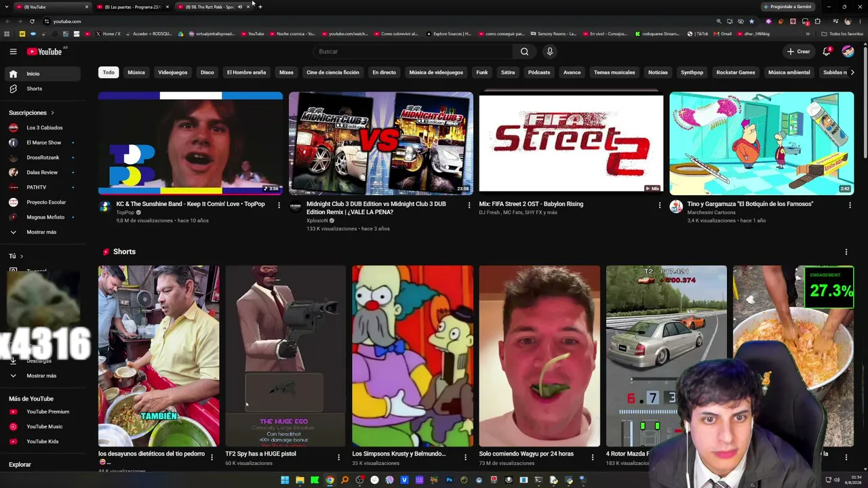Image resolution: width=868 pixels, height=488 pixels.
Task: Expand the Suscripciones section chevron
Action: point(52,113)
